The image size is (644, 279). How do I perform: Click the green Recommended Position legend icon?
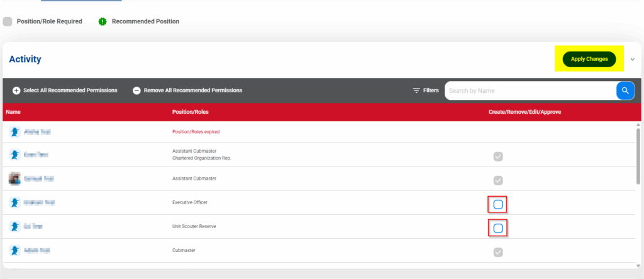(x=103, y=21)
